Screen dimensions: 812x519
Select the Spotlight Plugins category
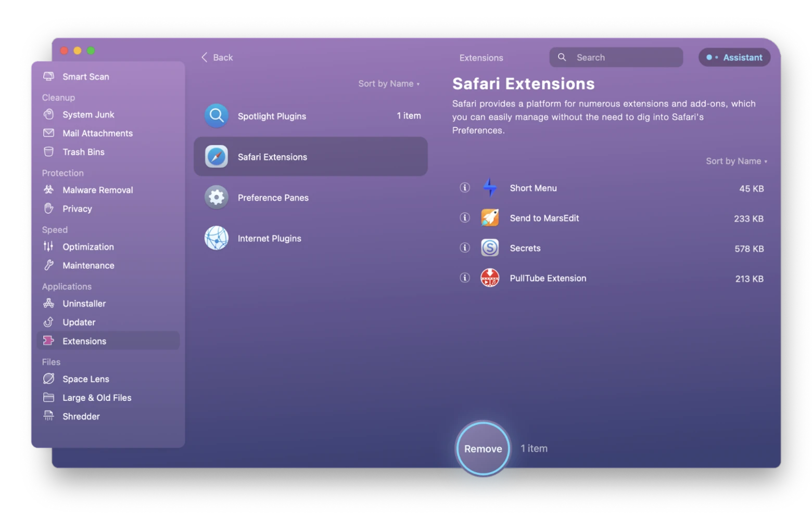(311, 116)
